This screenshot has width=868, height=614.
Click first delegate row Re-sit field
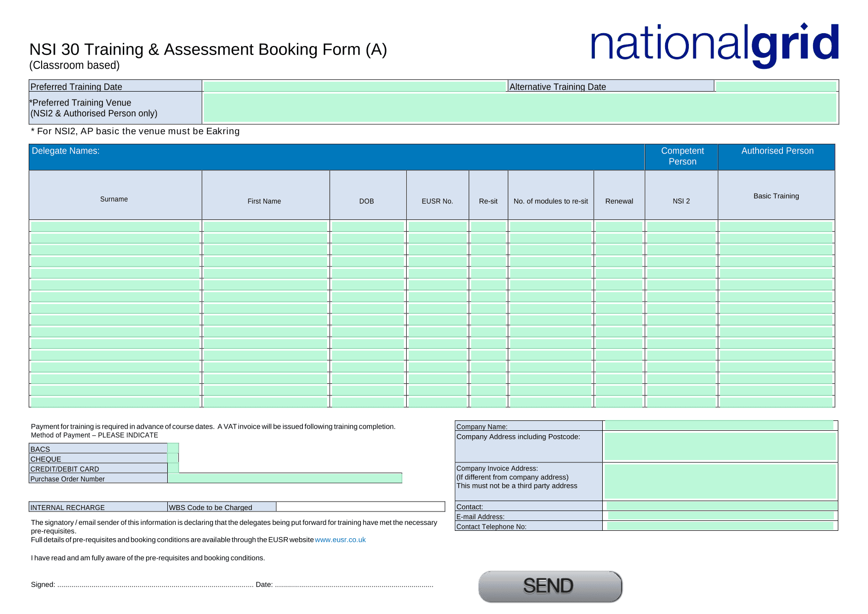tap(488, 226)
